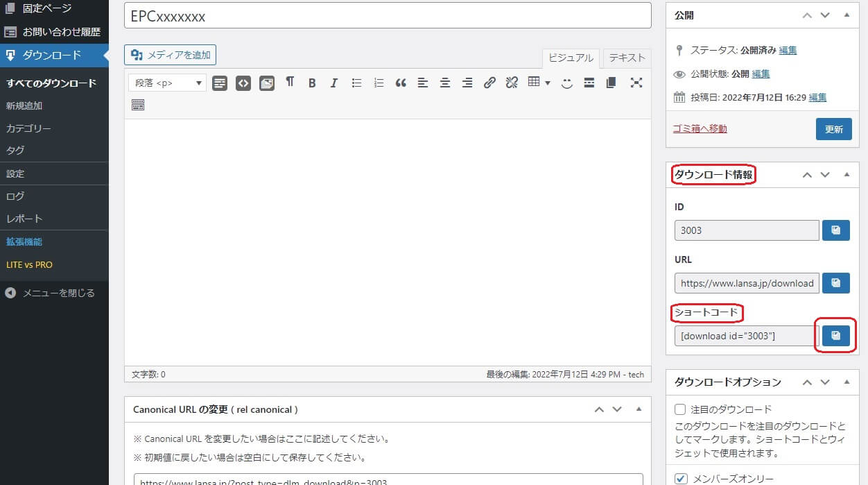This screenshot has height=485, width=868.
Task: Select すべてのダウンロード submenu item
Action: (51, 83)
